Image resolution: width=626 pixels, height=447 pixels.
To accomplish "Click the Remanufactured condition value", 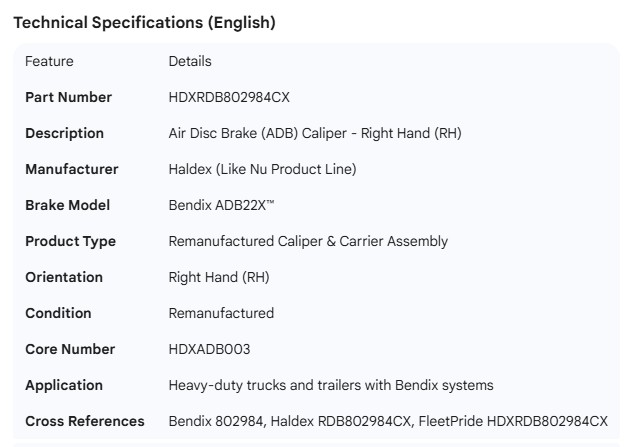I will click(x=221, y=313).
